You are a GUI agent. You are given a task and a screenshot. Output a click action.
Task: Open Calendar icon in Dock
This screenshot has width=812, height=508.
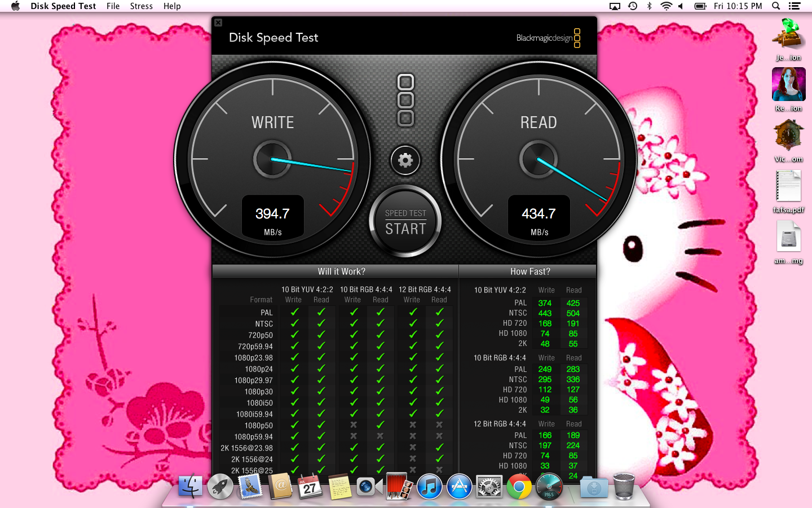pos(310,487)
